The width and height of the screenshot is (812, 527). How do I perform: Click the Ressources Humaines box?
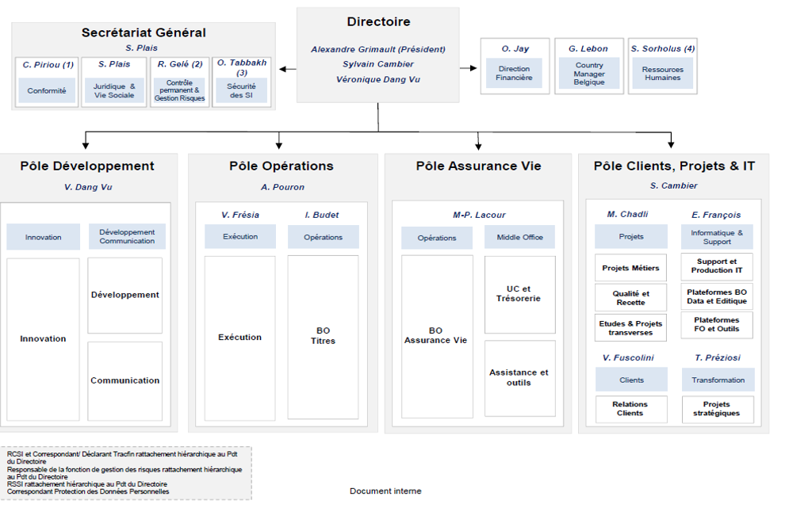click(662, 74)
